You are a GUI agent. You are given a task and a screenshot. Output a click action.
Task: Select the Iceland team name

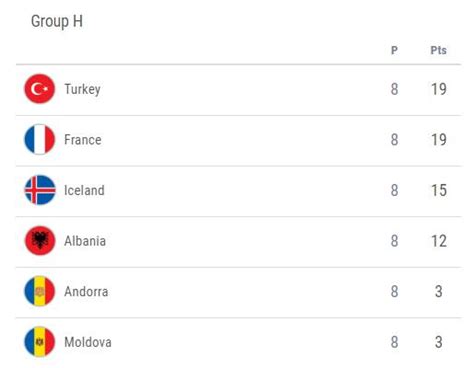coord(84,190)
